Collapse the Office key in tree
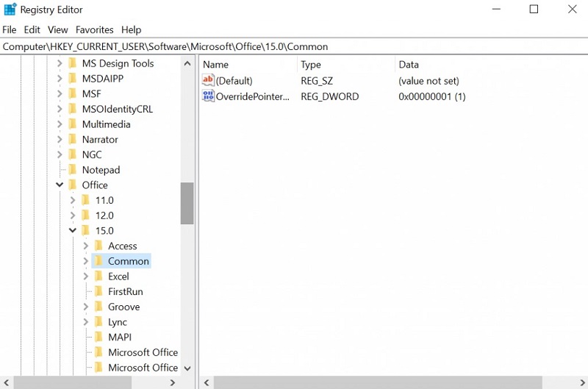This screenshot has height=389, width=588. click(60, 185)
